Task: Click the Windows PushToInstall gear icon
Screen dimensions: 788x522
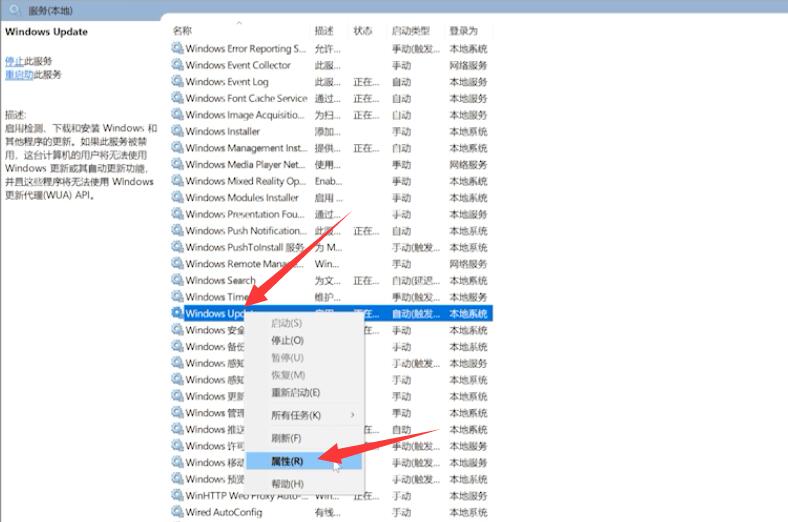Action: [x=177, y=247]
